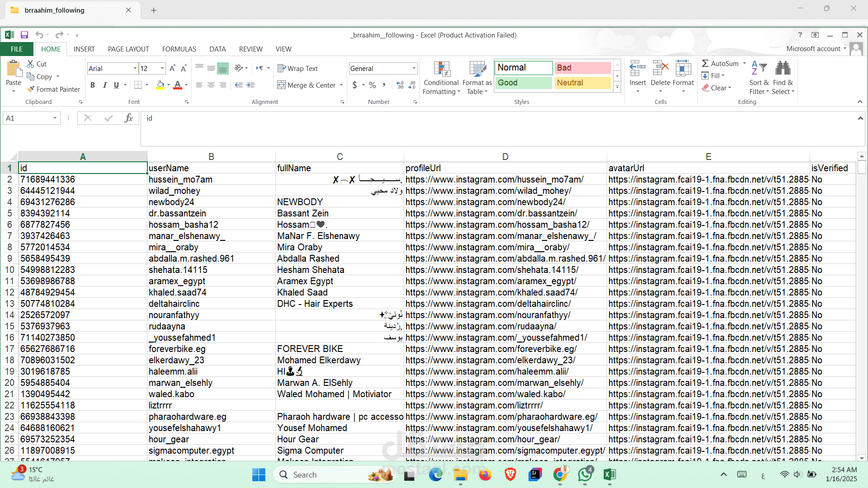Switch to the FORMULAS ribbon tab
Screen dimensions: 868x488
(179, 49)
